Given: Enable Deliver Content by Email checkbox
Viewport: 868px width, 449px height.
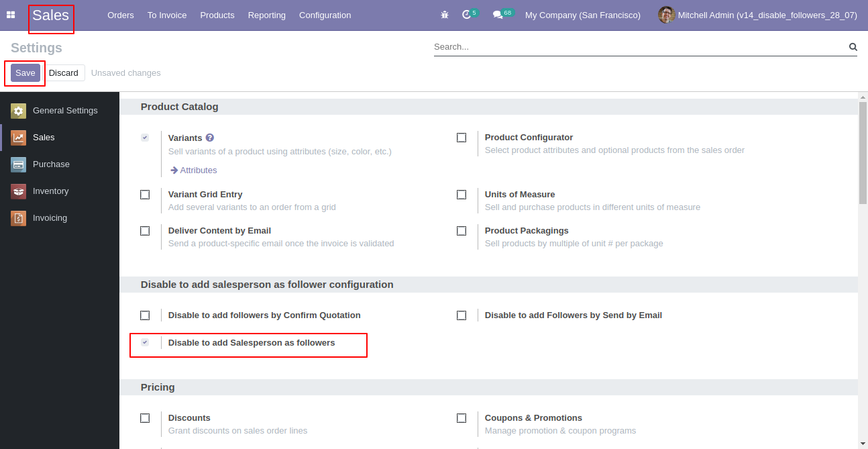Looking at the screenshot, I should [145, 231].
